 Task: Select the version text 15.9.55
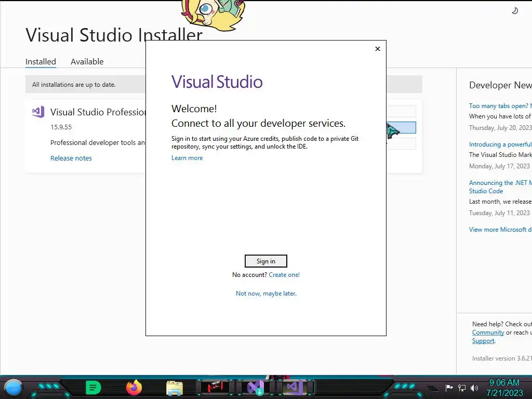[x=61, y=127]
